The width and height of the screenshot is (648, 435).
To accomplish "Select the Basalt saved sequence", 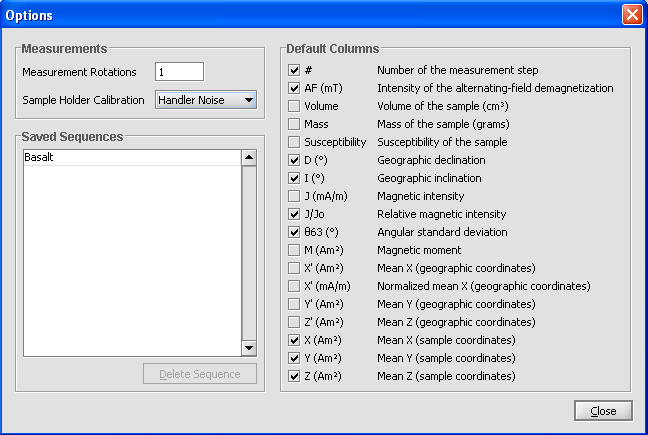I will click(x=132, y=157).
